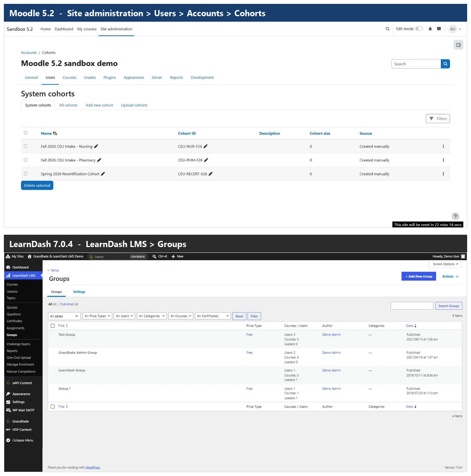
Task: Click Moodle help question mark icon
Action: 456,216
